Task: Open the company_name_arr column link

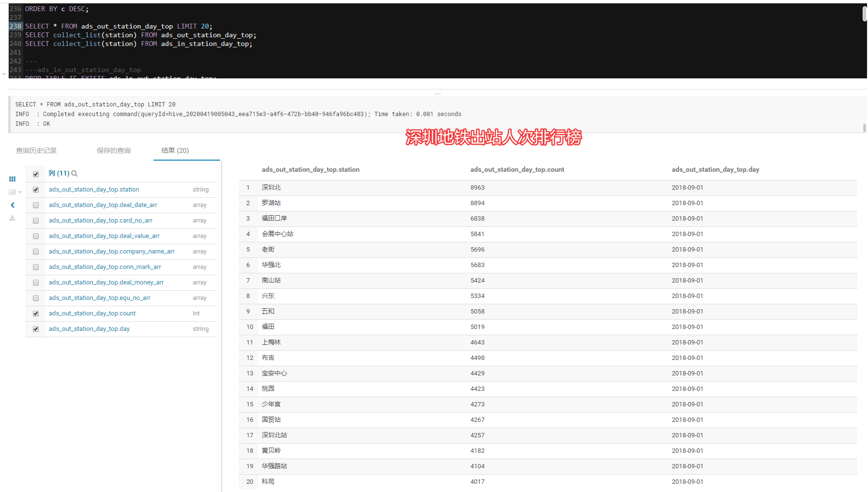Action: click(x=112, y=252)
